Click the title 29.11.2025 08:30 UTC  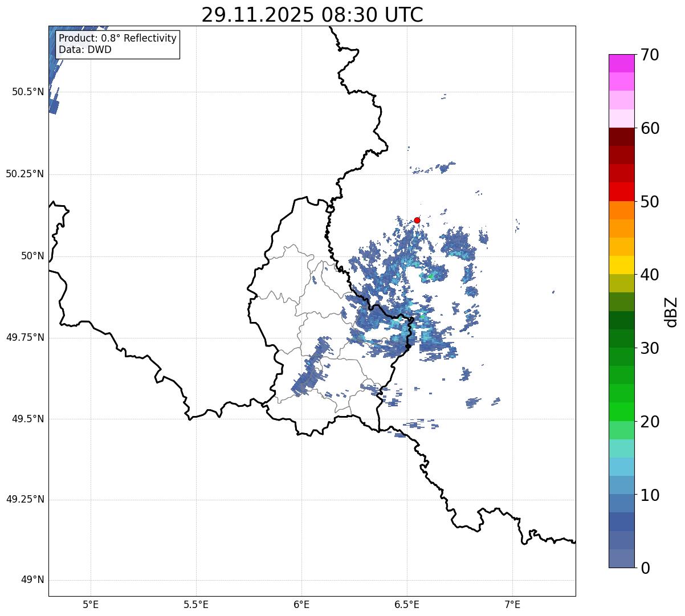pos(312,15)
